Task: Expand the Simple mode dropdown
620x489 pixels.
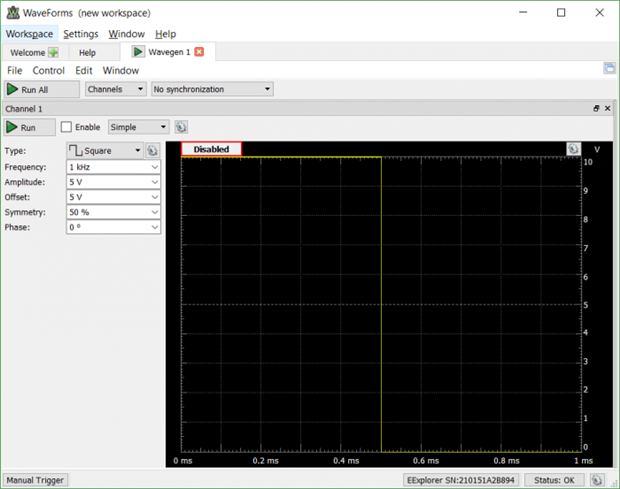Action: [x=138, y=127]
